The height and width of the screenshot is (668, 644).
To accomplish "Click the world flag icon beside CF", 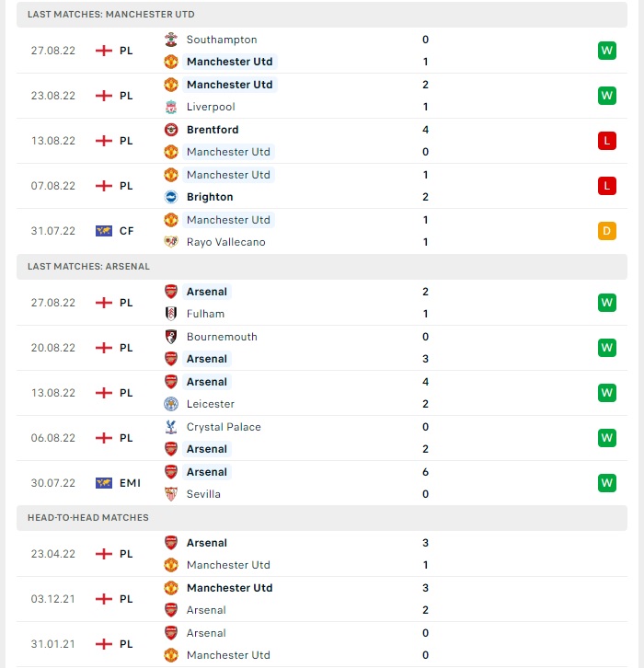I will pos(104,231).
